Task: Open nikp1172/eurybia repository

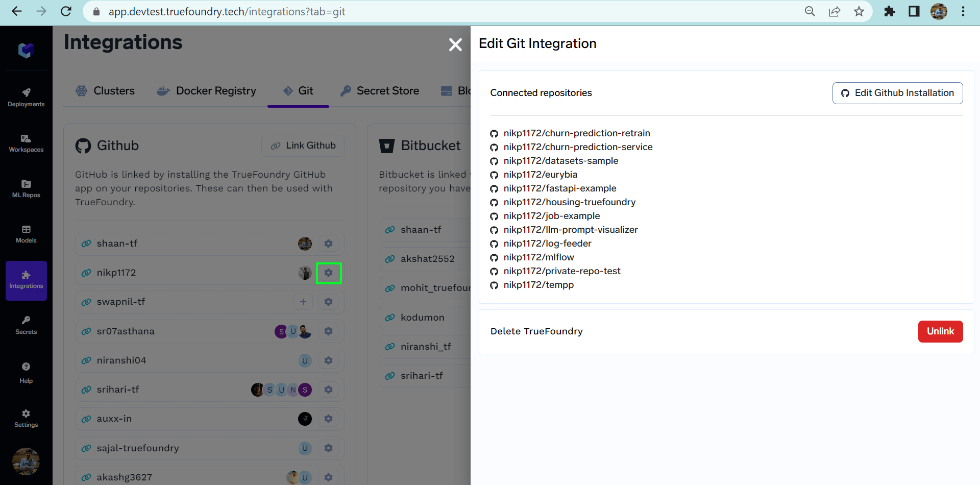Action: (x=541, y=175)
